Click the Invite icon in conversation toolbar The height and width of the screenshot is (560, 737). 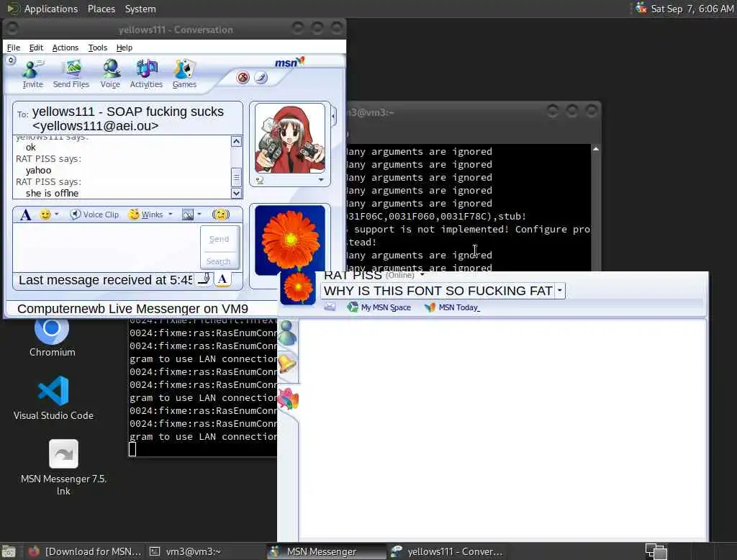click(32, 74)
